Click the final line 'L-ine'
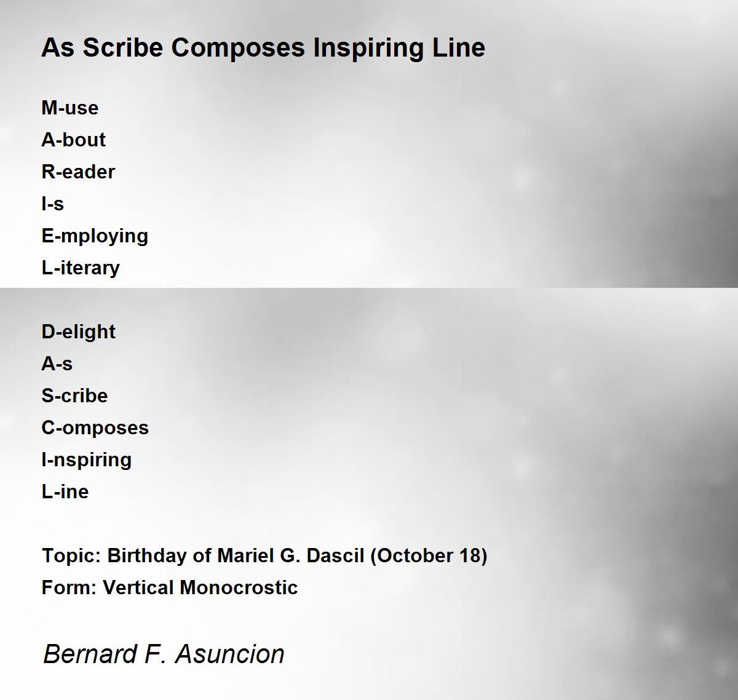738x700 pixels. tap(65, 491)
